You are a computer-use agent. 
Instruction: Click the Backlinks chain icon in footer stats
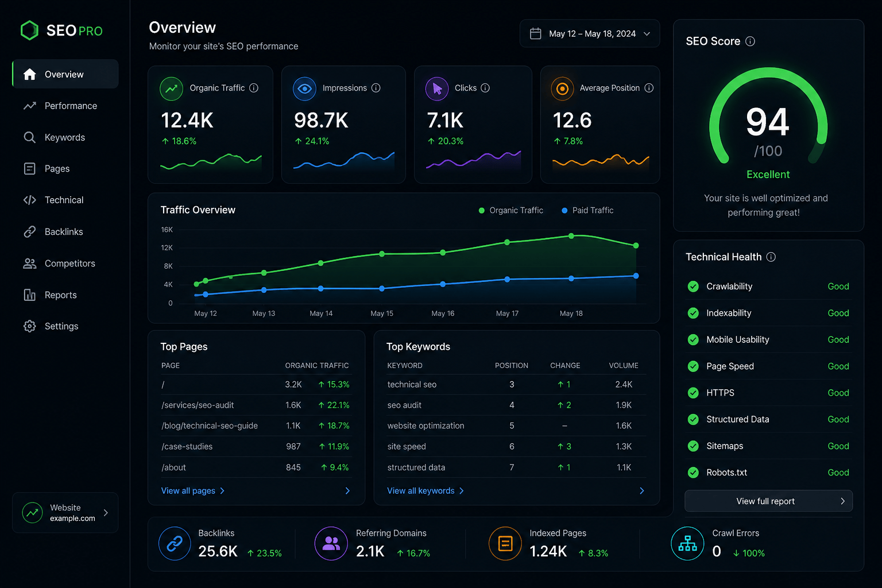[175, 543]
